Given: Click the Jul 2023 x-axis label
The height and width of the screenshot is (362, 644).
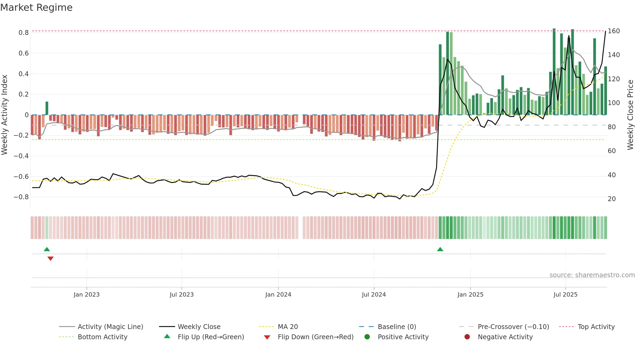Looking at the screenshot, I should pyautogui.click(x=182, y=294).
